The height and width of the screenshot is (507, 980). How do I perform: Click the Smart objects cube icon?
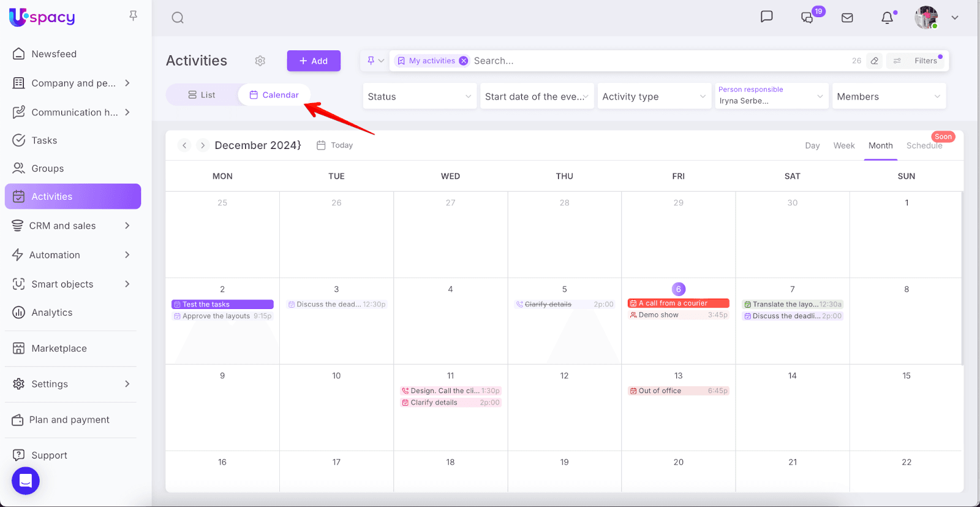19,284
